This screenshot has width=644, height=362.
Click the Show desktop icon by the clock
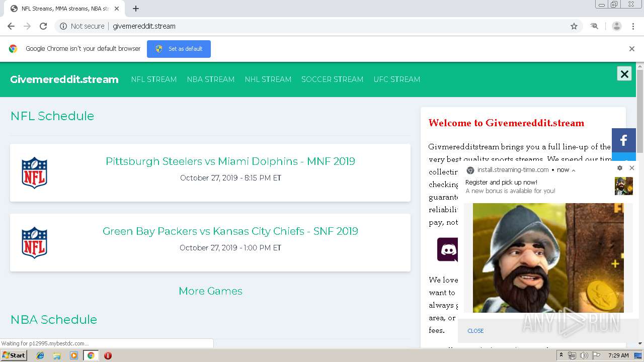point(638,355)
